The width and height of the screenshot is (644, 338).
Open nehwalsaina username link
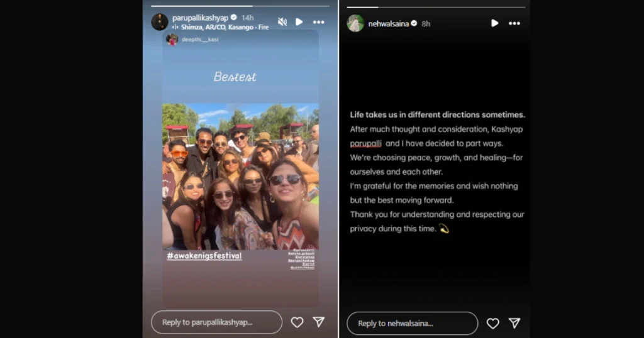389,24
